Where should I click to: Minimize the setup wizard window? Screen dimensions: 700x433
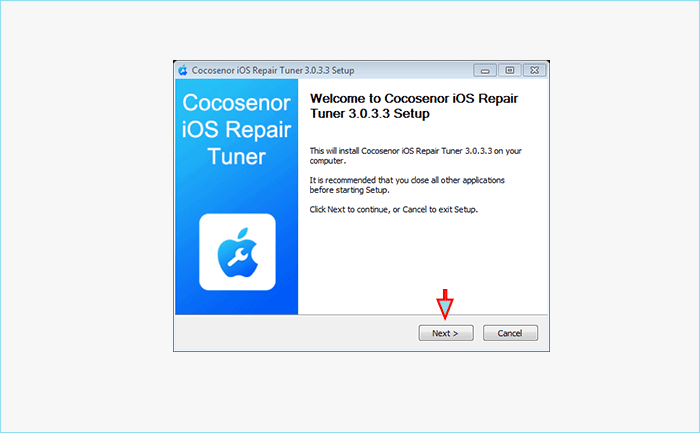click(485, 71)
